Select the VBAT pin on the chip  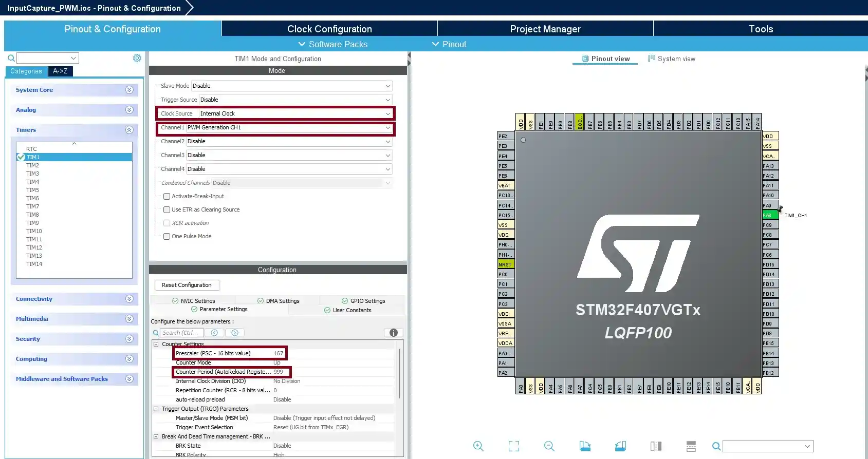click(x=506, y=185)
